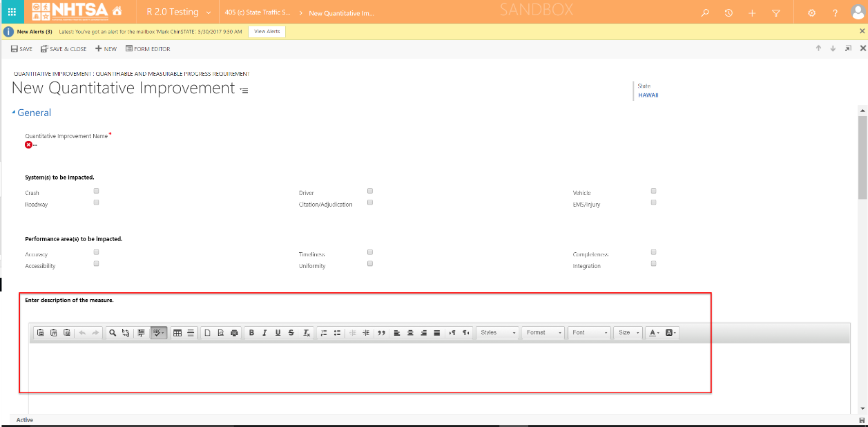
Task: Click the NEW command
Action: [x=106, y=49]
